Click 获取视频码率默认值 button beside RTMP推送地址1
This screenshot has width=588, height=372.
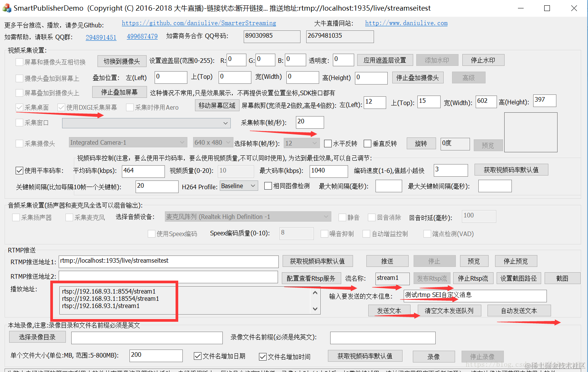tap(317, 261)
